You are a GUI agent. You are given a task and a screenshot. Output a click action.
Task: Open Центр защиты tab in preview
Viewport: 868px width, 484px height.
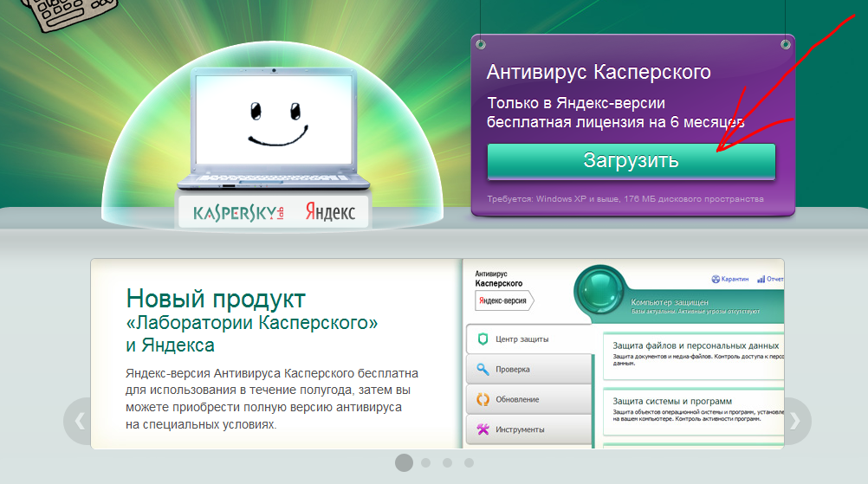(529, 339)
